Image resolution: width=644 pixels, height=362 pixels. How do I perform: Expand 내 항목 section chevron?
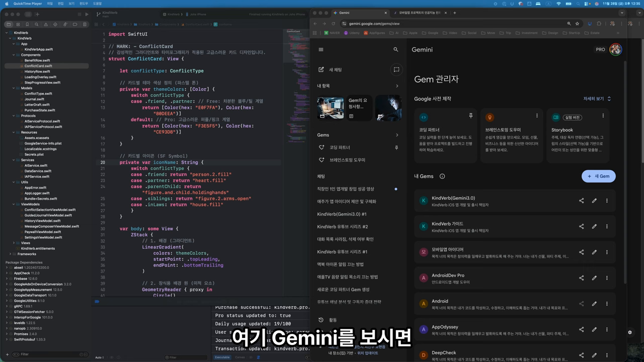pos(396,86)
